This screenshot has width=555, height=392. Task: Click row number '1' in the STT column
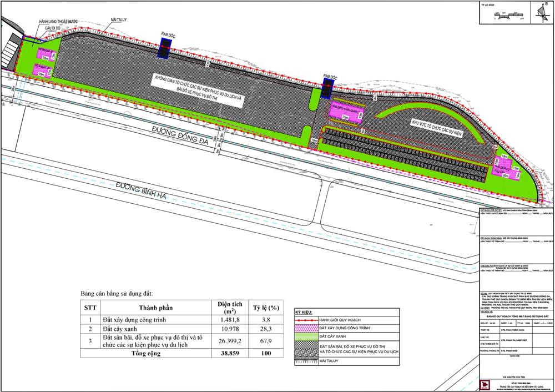pos(90,320)
